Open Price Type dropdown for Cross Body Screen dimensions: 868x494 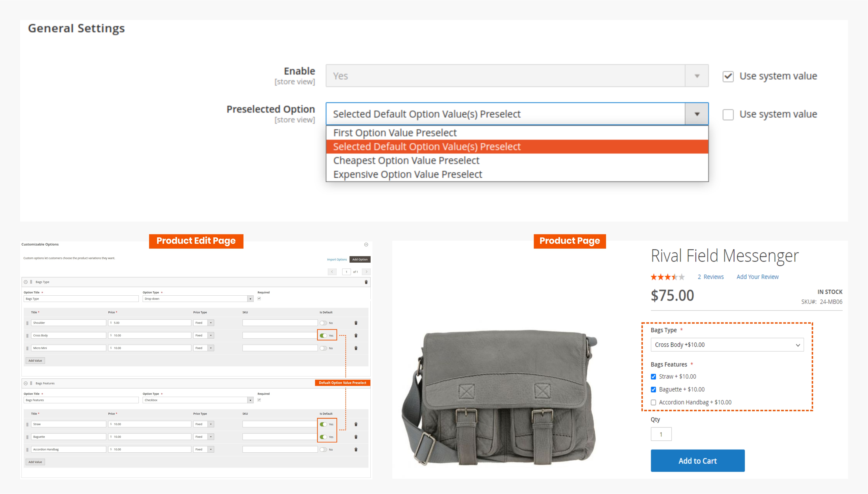tap(204, 335)
